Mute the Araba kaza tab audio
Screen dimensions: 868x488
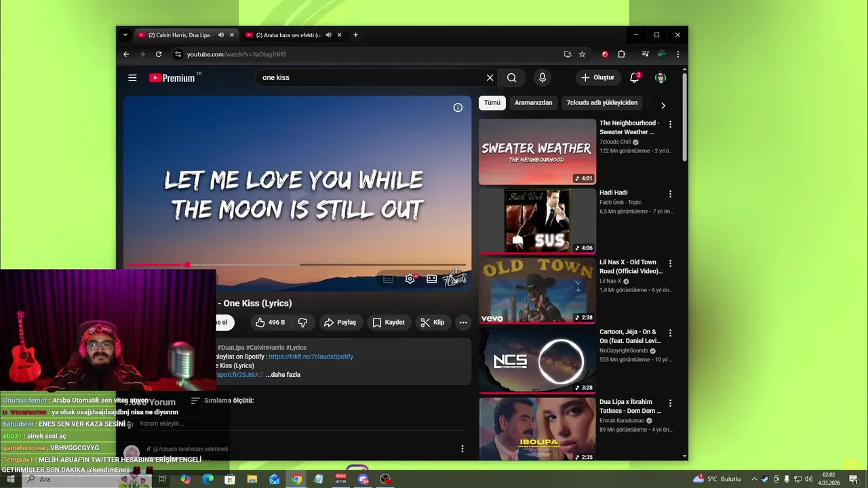click(328, 35)
